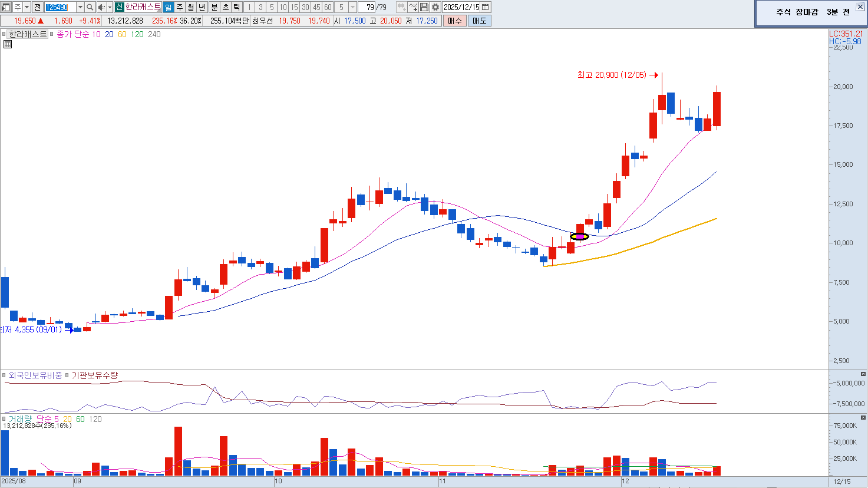
Task: Click the data grid icon below 한라캐스트
Action: [8, 44]
